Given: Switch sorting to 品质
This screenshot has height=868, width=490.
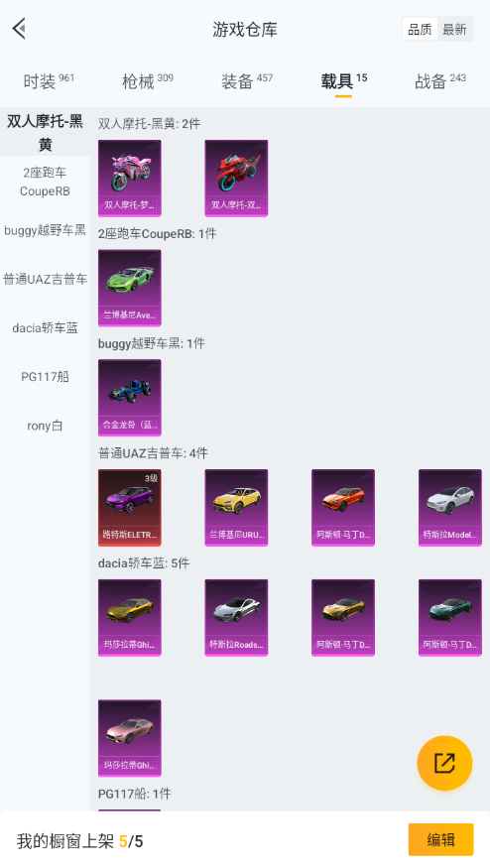Looking at the screenshot, I should (x=420, y=30).
